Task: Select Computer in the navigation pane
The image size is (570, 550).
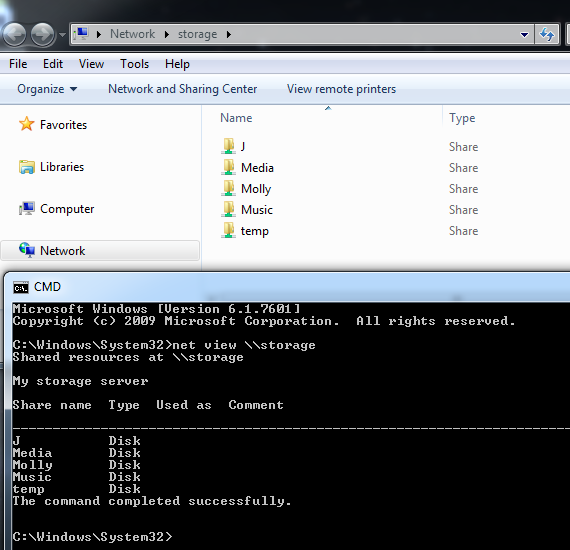Action: tap(67, 209)
